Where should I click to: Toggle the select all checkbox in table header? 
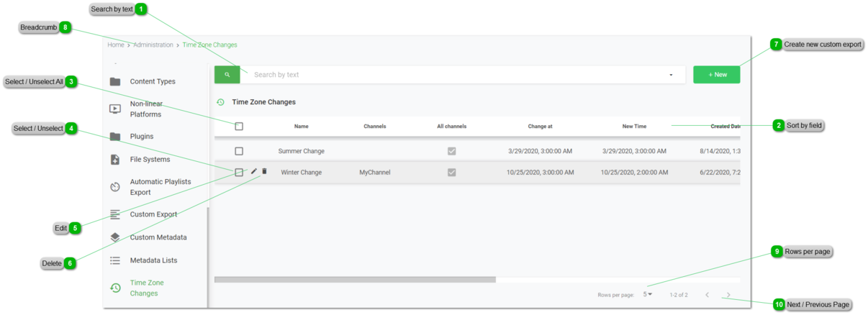pyautogui.click(x=239, y=127)
